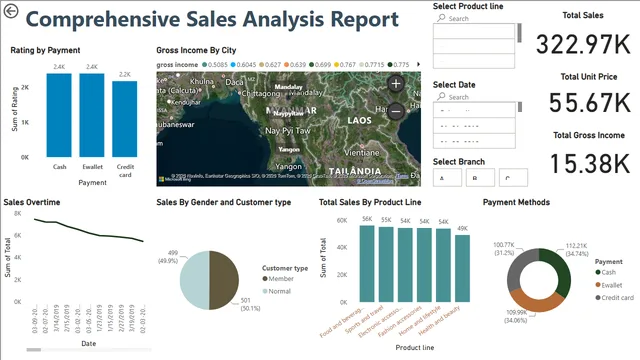Select the Electronic accessories bar
Screen dimensions: 640x360
[x=405, y=265]
